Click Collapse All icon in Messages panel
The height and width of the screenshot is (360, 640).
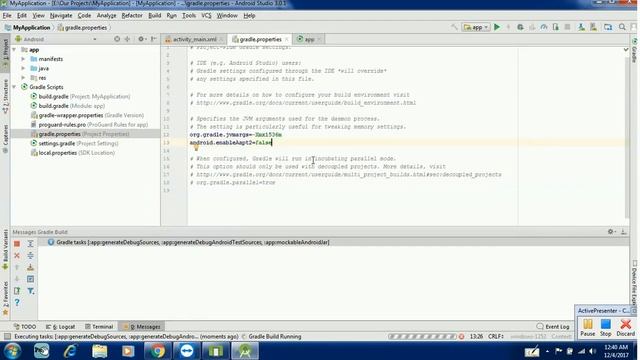point(30,256)
